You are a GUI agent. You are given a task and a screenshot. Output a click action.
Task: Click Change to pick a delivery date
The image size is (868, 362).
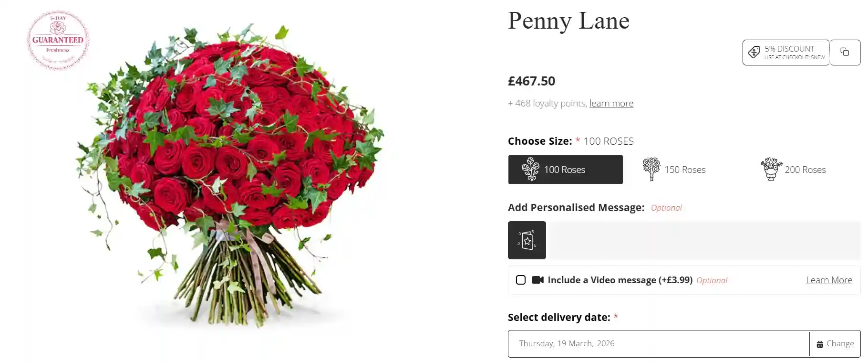(x=840, y=344)
